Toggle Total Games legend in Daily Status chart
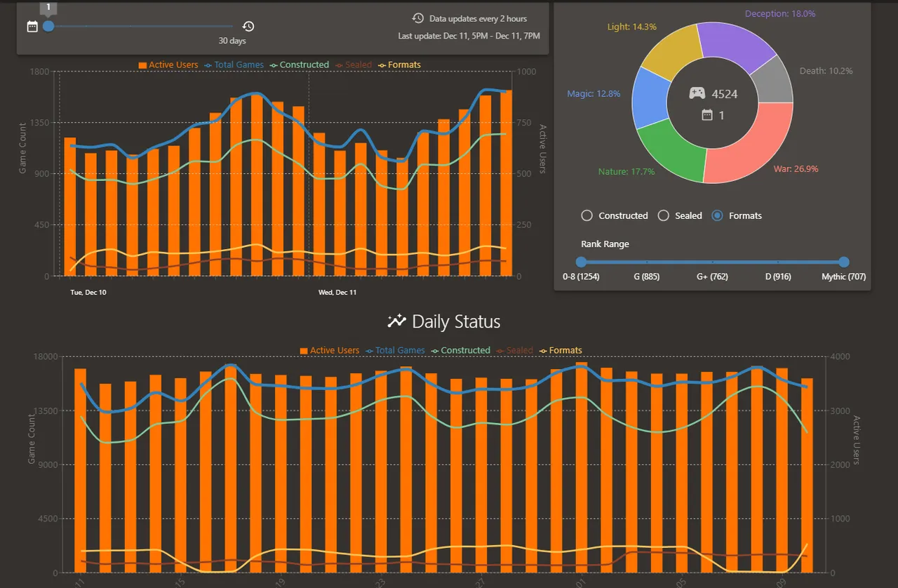 point(395,350)
